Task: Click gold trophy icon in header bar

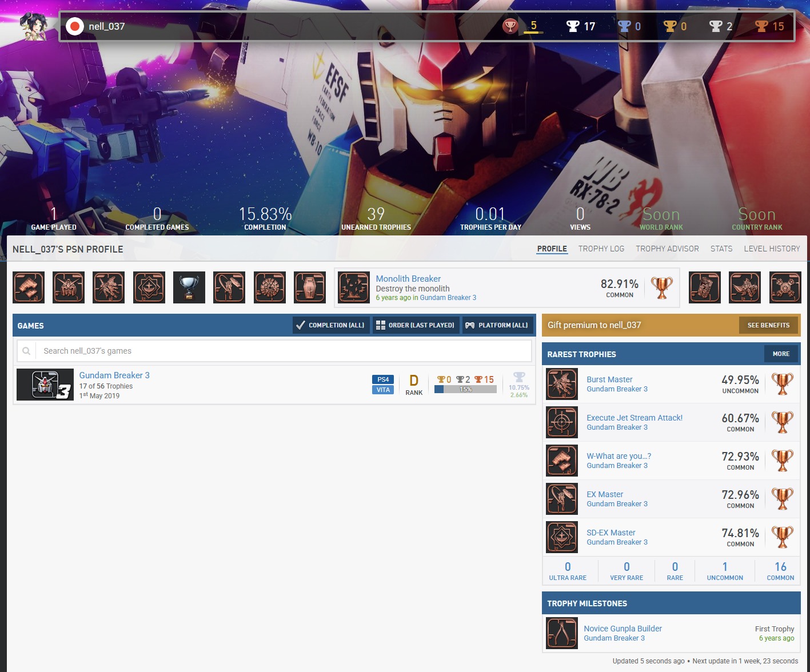Action: 670,26
